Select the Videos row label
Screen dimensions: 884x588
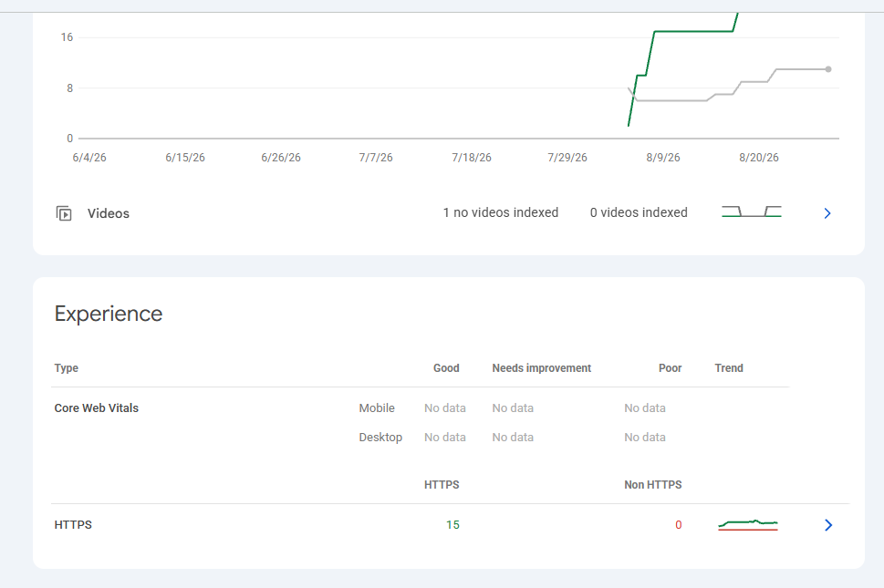(x=109, y=213)
